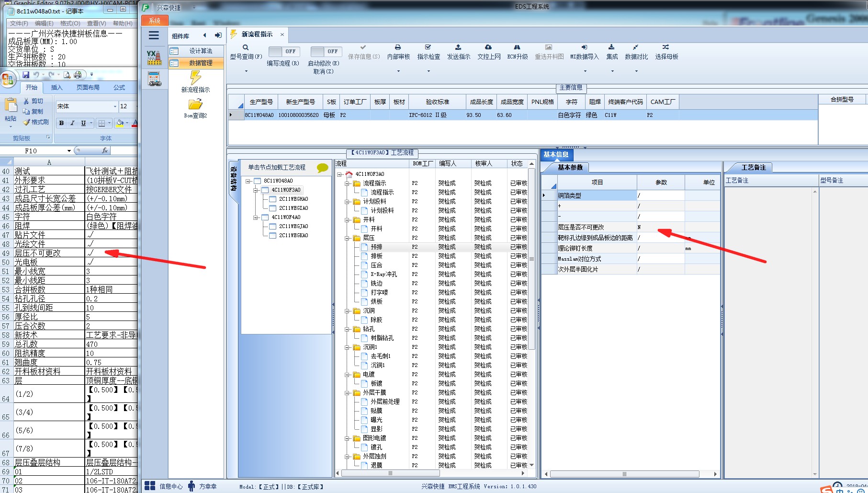This screenshot has height=493, width=868.
Task: Click 选择母板 shuffle icon
Action: [666, 47]
